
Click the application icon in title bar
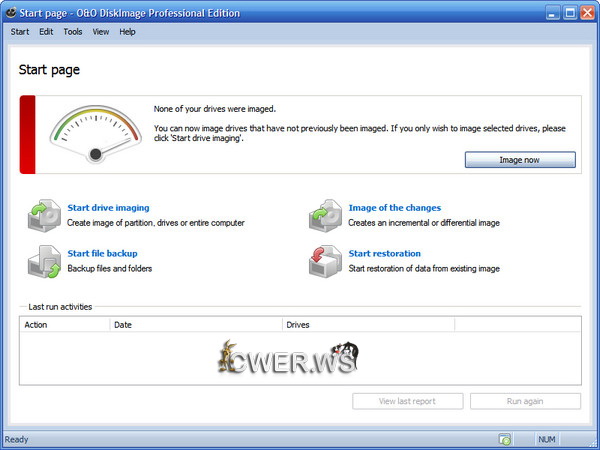[10, 12]
